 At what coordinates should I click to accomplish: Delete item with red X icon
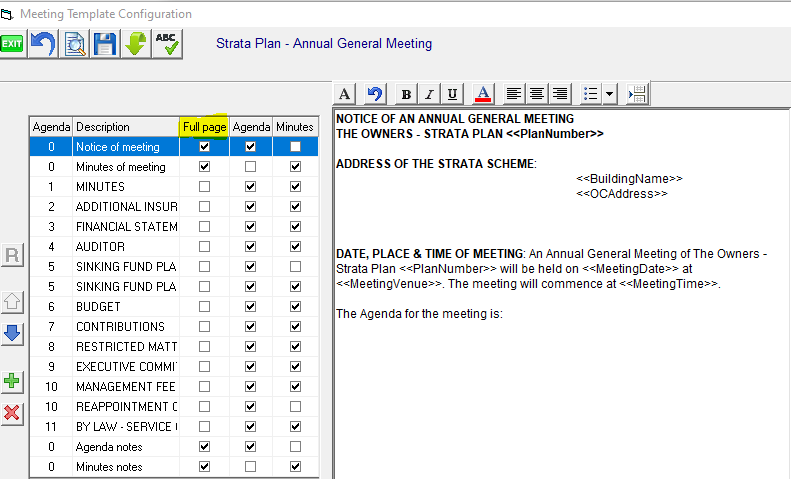12,413
